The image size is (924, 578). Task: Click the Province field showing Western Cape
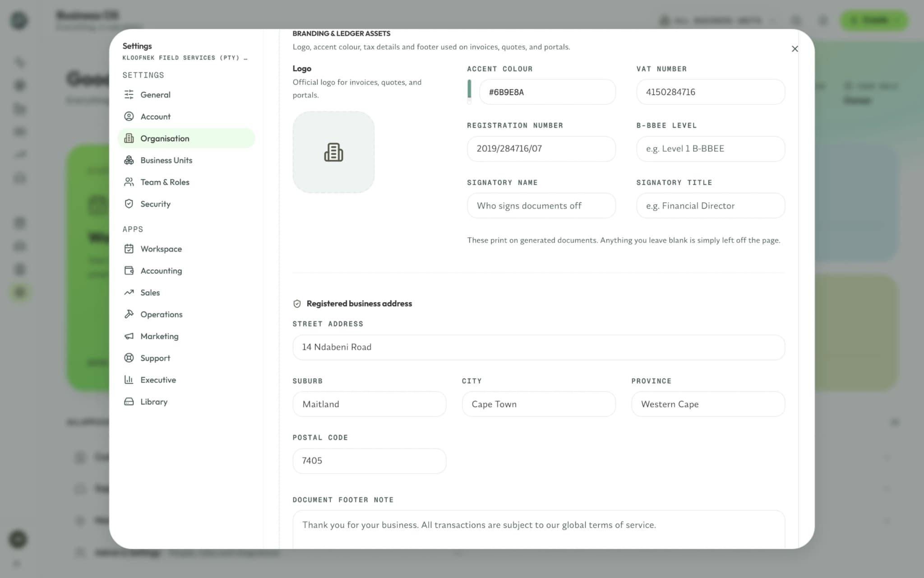(708, 404)
